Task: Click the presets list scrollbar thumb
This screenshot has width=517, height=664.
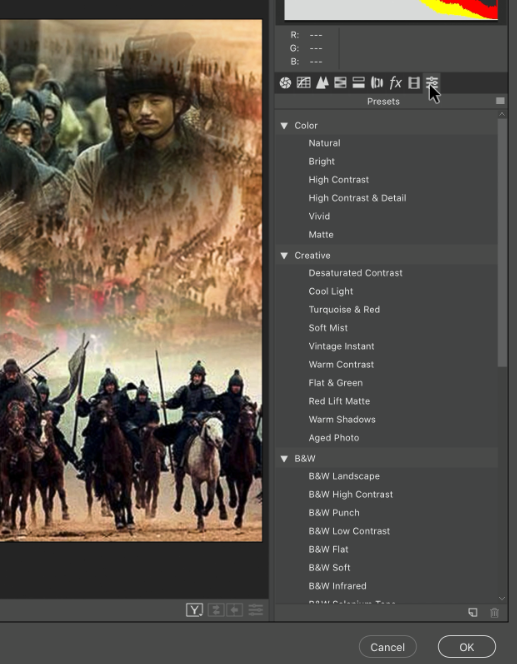Action: click(502, 242)
